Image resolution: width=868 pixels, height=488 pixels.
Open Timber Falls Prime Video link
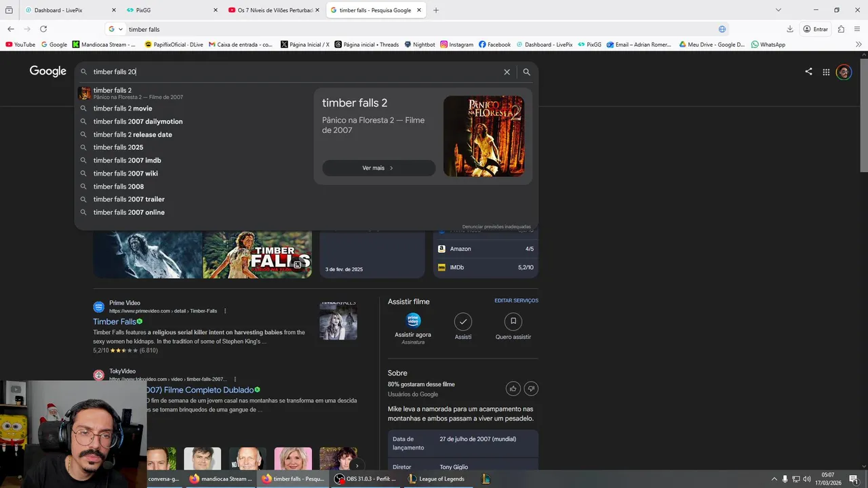coord(115,322)
